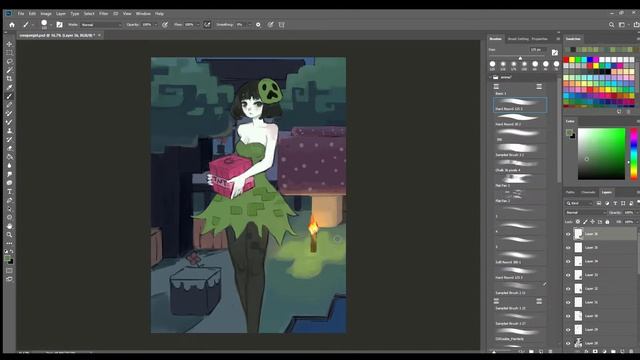The image size is (640, 360).
Task: Lock layer position icon
Action: click(x=592, y=222)
